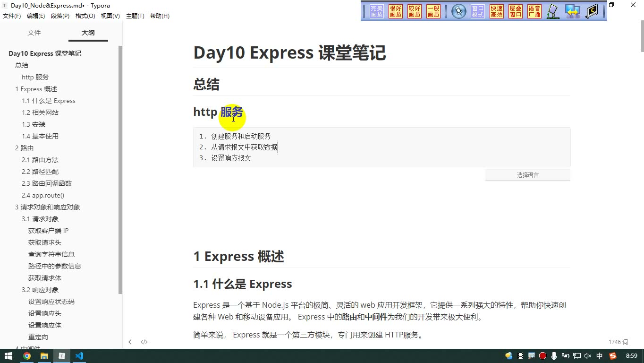Select the 很好画质 quality button
Screen dimensions: 644x363
[x=396, y=11]
